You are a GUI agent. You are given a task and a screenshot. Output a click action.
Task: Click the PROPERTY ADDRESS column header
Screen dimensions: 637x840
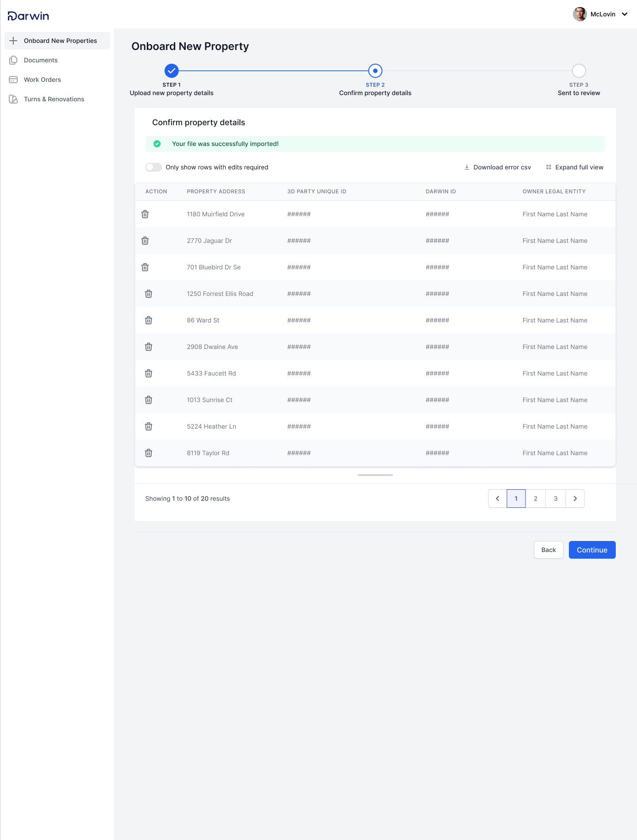point(216,192)
